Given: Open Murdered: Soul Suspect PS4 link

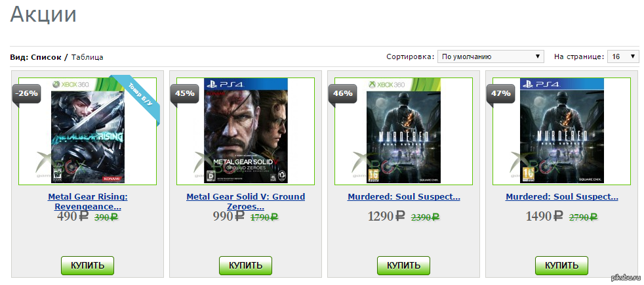Looking at the screenshot, I should [x=562, y=197].
